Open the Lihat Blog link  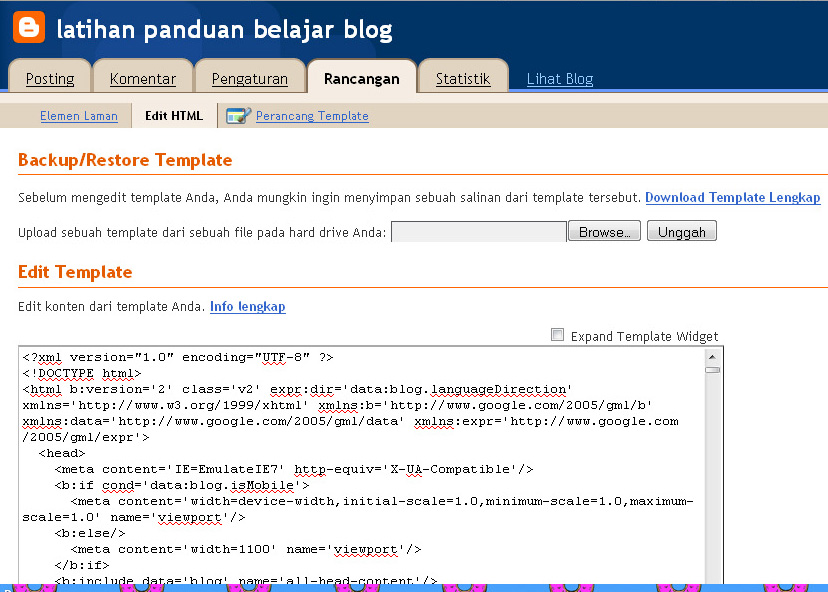tap(559, 78)
